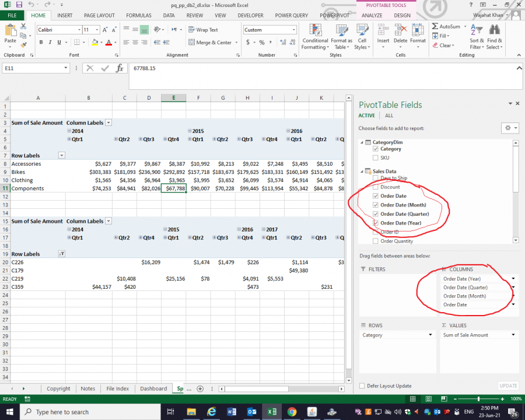Increase font size with larger A icon
The image size is (525, 420).
pos(105,30)
